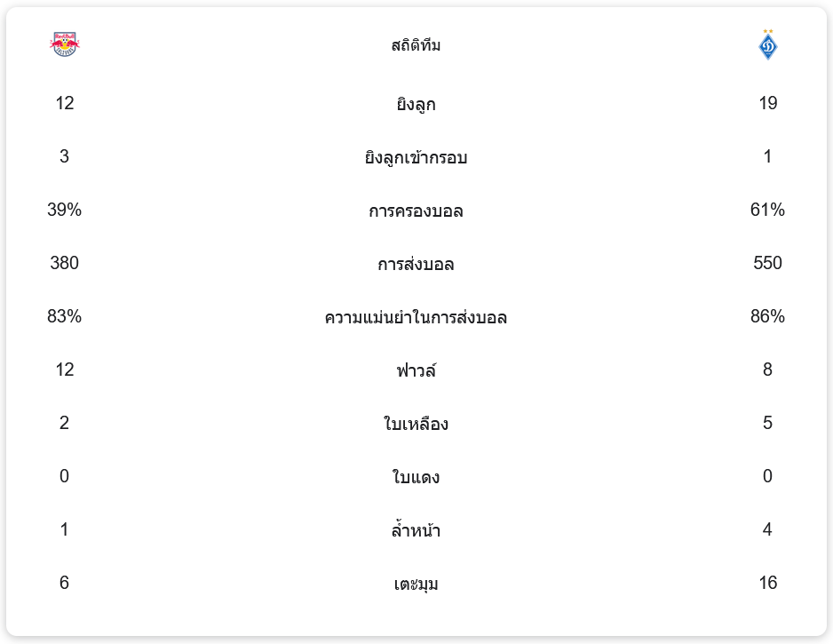The width and height of the screenshot is (833, 644).
Task: Select the สถิติทีม header title
Action: pyautogui.click(x=416, y=45)
